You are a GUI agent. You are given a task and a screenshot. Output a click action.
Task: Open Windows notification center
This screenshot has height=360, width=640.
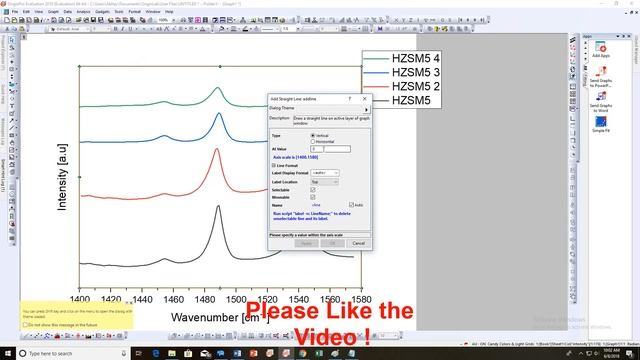[629, 353]
